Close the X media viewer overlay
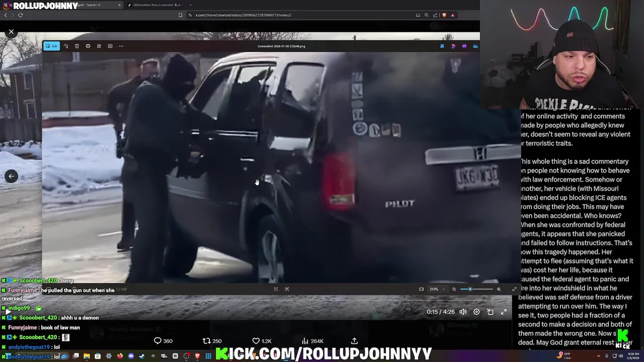The width and height of the screenshot is (644, 362). (11, 32)
